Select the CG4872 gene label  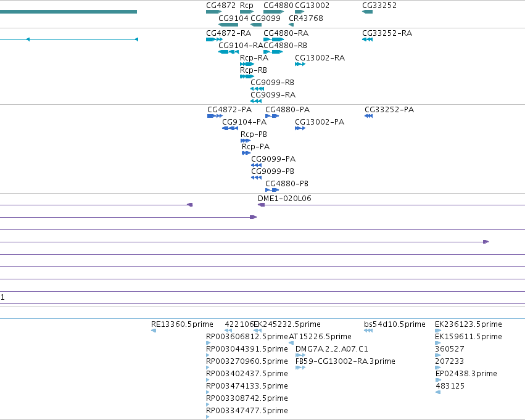point(221,6)
